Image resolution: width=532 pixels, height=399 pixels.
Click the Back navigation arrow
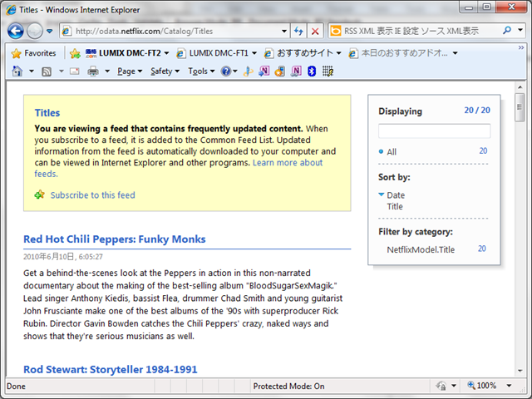point(15,32)
